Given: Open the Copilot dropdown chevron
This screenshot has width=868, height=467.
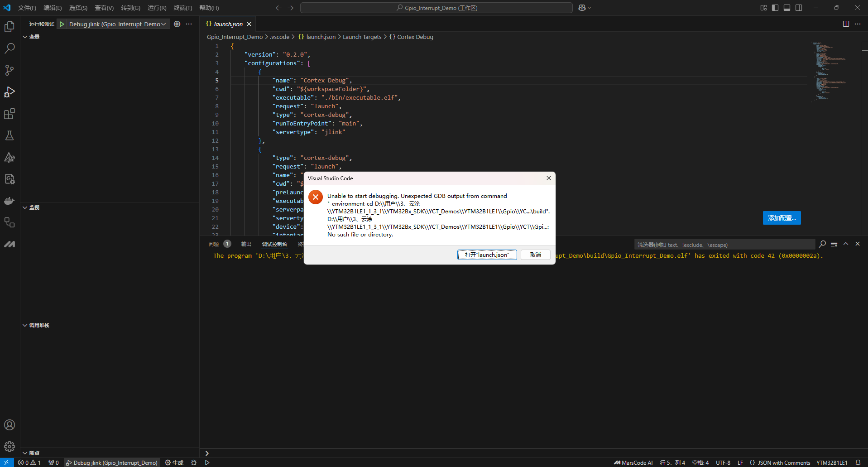Looking at the screenshot, I should pos(590,8).
